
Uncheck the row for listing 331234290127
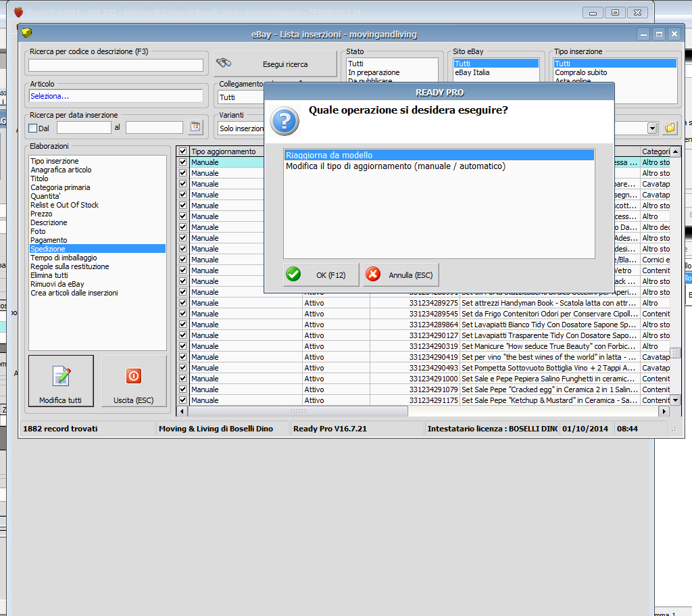pos(182,335)
